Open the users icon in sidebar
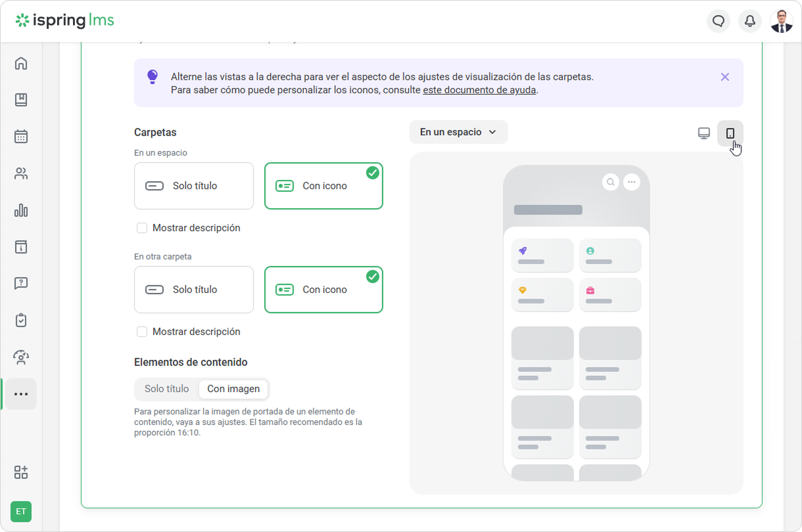This screenshot has width=802, height=532. tap(21, 173)
